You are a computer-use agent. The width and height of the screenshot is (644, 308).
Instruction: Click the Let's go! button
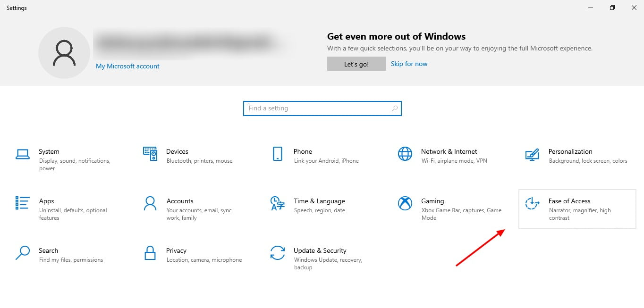pos(356,64)
